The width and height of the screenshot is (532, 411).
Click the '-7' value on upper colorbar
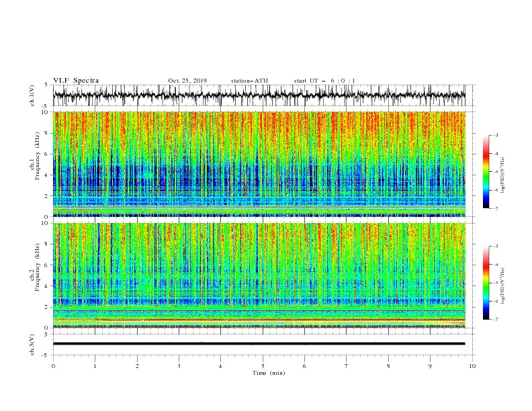tap(495, 209)
